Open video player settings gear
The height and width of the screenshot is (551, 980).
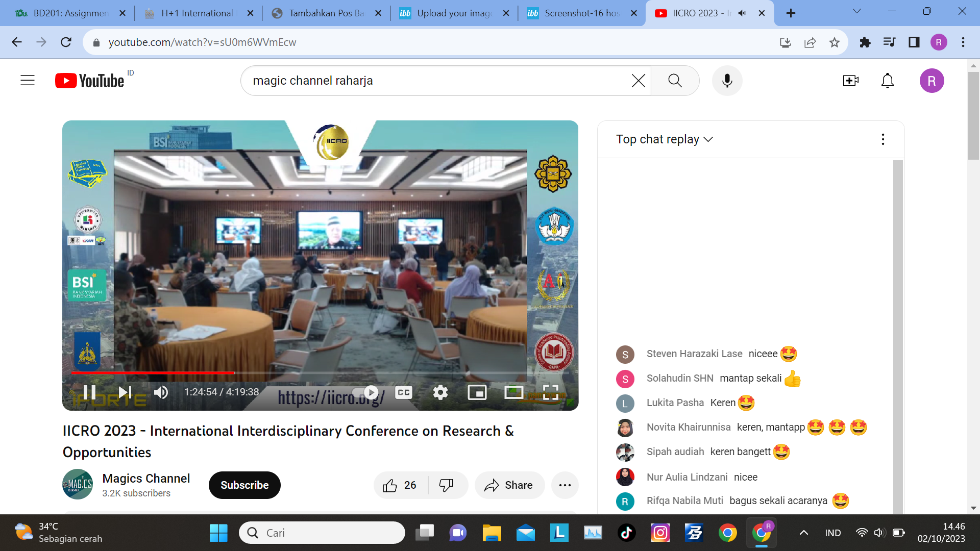click(440, 392)
